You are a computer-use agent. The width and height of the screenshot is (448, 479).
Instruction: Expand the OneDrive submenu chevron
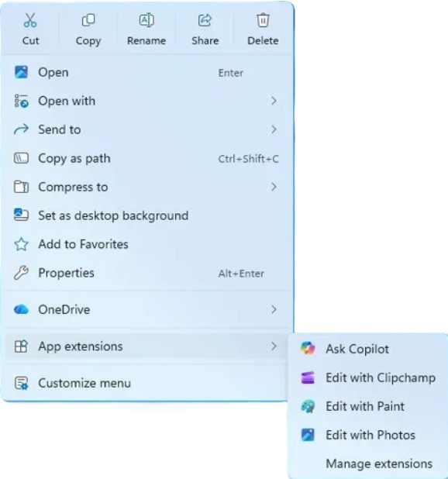click(274, 309)
